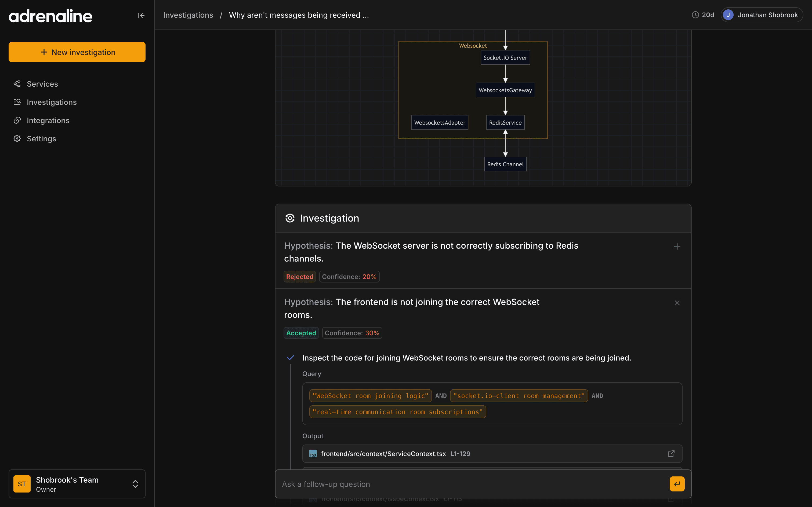Open frontend/src/context/ServiceContext.tsx file result
Viewport: 812px width, 507px height.
click(383, 454)
